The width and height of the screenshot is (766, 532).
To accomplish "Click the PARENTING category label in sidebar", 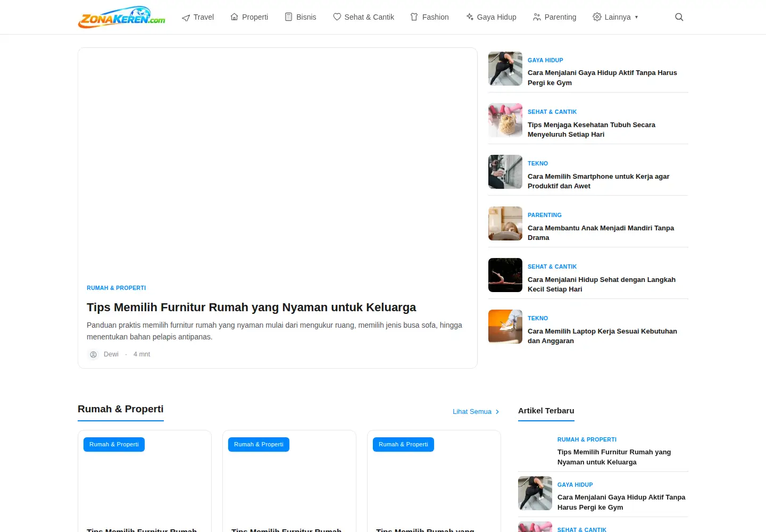I will point(545,215).
